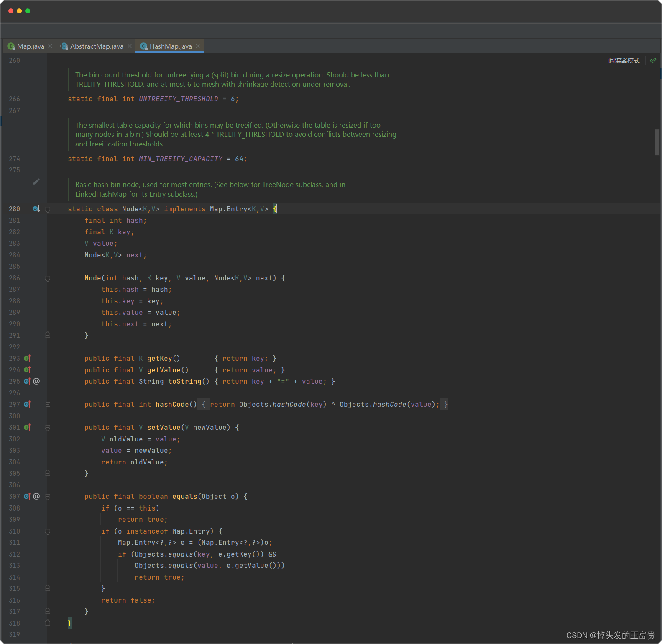The height and width of the screenshot is (644, 662).
Task: Click the implements gutter icon on line 293
Action: 27,358
